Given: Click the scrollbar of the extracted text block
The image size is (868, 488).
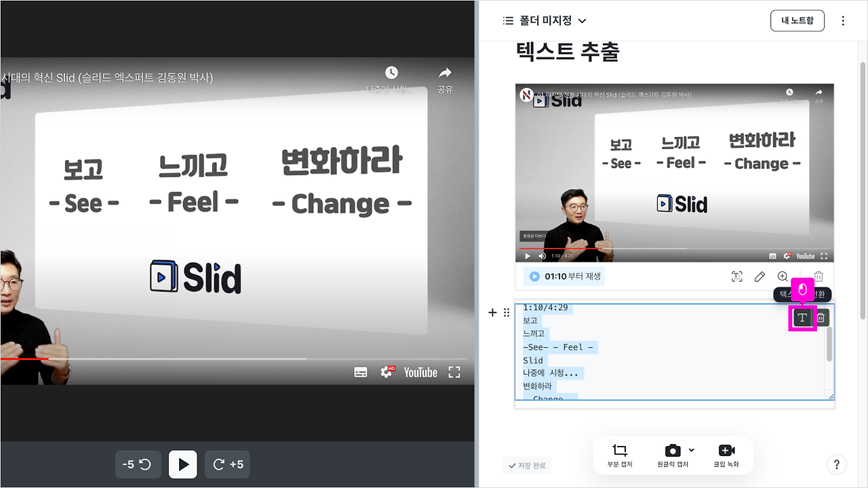Looking at the screenshot, I should tap(829, 346).
